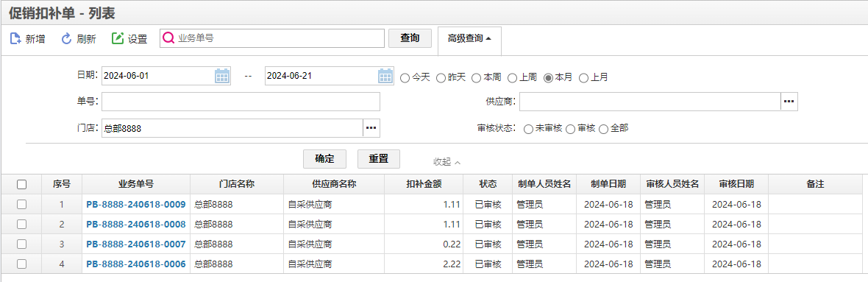The width and height of the screenshot is (868, 282).
Task: Click the 审核人员姓名 column header
Action: pos(672,185)
